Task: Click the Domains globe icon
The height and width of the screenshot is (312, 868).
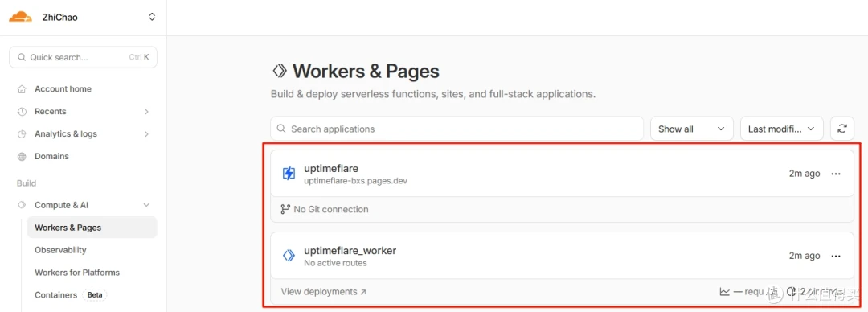Action: (x=22, y=156)
